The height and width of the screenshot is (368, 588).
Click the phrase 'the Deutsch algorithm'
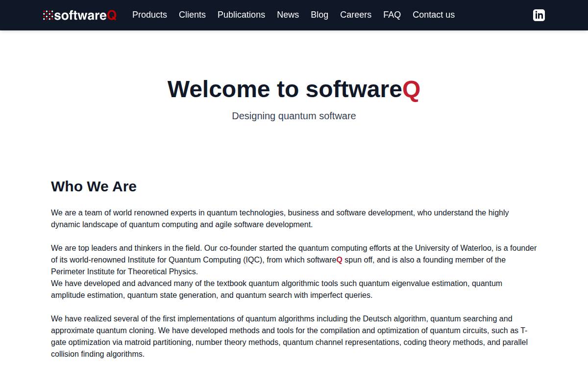(388, 318)
